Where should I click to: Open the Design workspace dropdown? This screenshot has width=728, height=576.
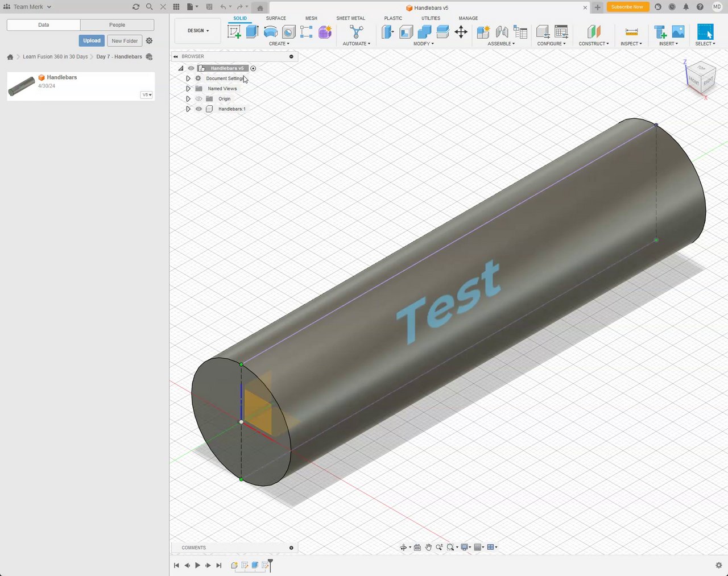[x=198, y=31]
